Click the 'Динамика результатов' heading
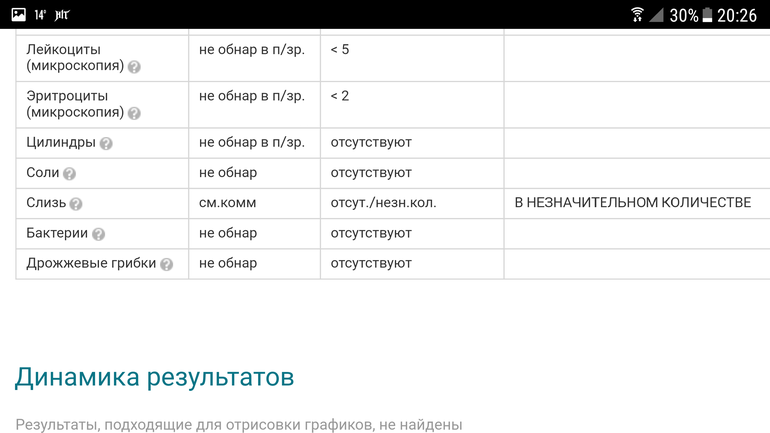Screen dimensions: 770x433 tap(154, 377)
